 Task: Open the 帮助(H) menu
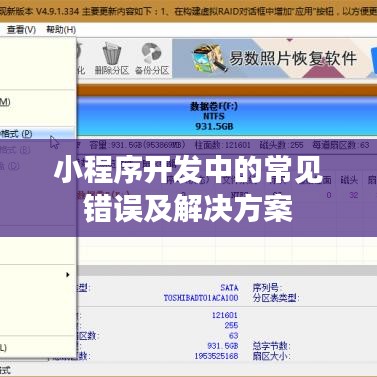click(x=61, y=30)
